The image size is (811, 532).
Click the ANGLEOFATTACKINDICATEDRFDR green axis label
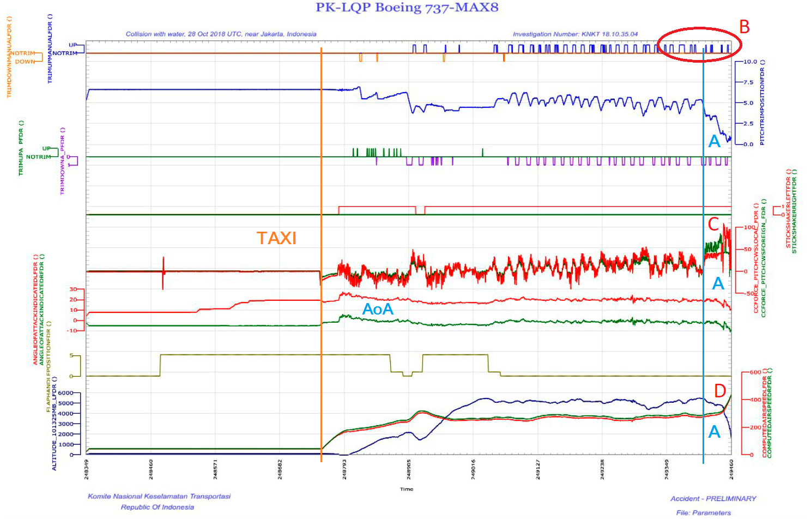tap(42, 309)
